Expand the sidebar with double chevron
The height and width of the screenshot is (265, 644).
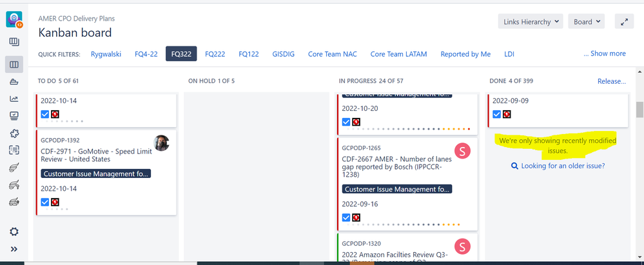coord(14,249)
